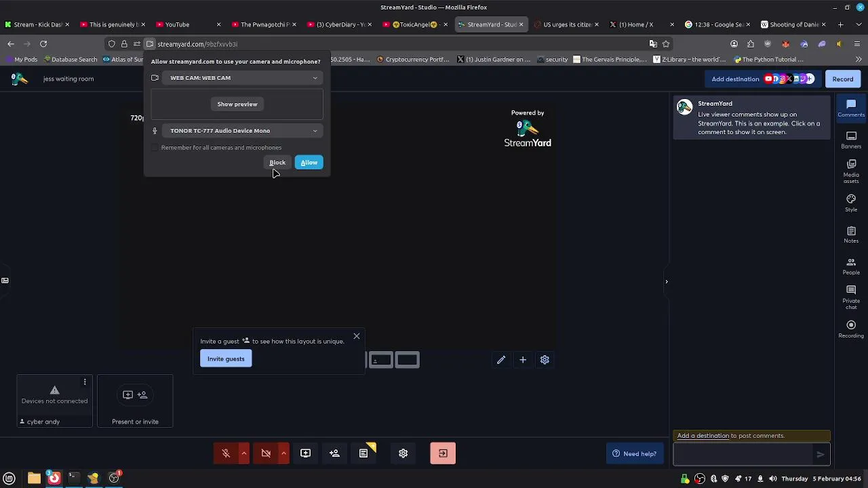Click the edit layout pencil icon

(501, 360)
